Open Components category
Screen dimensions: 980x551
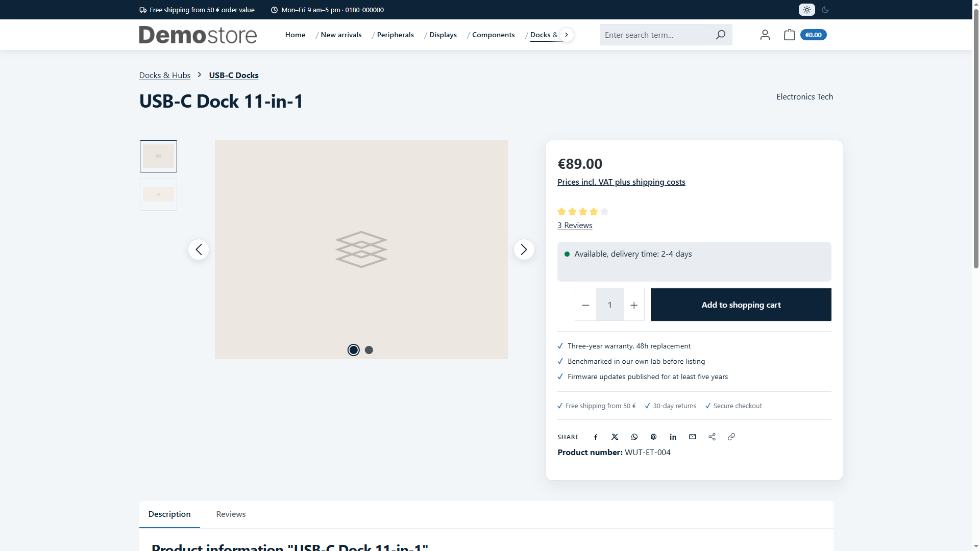(x=493, y=35)
